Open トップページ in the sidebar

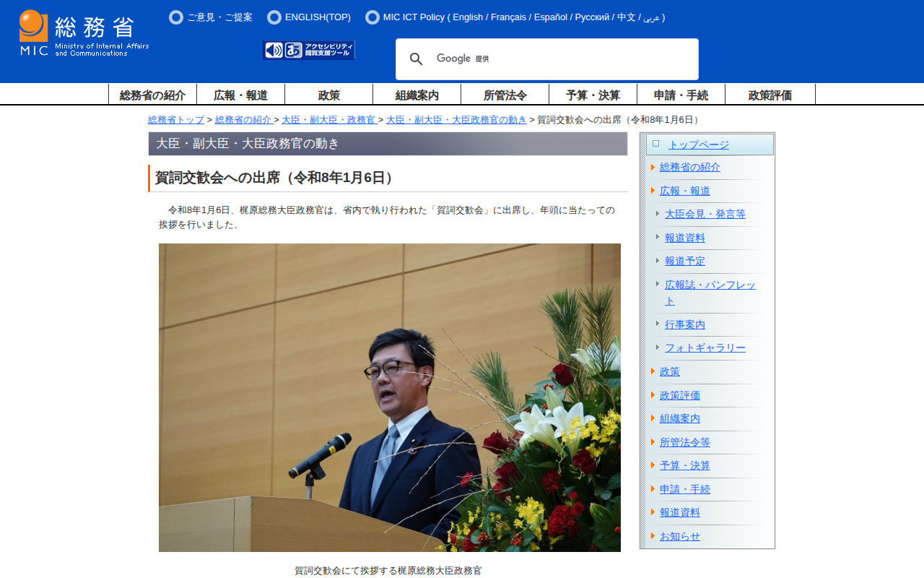click(698, 144)
